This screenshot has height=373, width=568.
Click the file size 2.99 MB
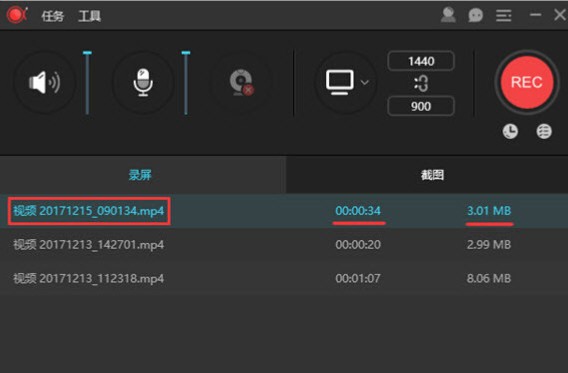tap(489, 245)
